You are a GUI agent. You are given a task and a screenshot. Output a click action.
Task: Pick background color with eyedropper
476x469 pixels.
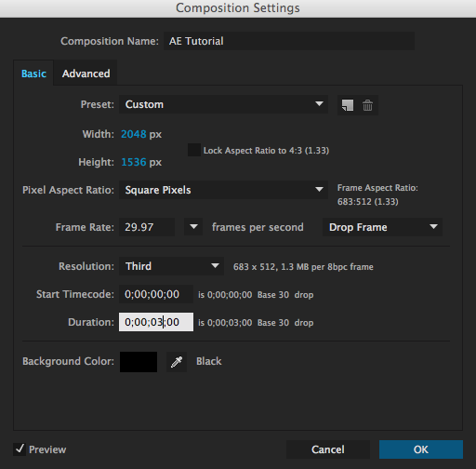point(177,362)
